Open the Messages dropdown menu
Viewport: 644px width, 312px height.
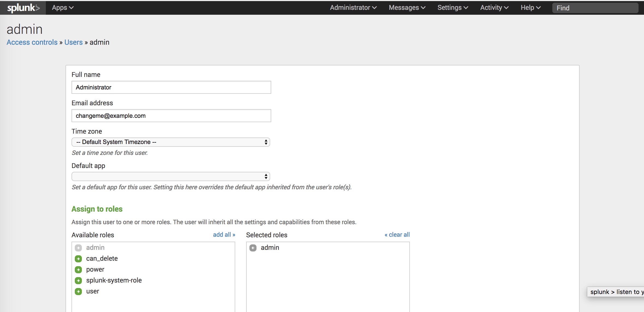(407, 8)
